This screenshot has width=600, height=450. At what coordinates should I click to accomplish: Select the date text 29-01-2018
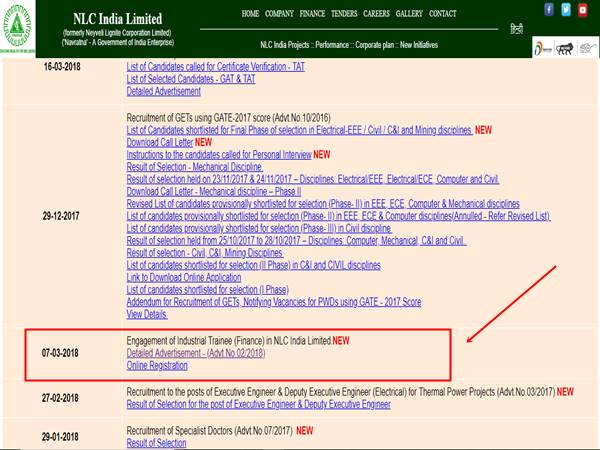pos(60,437)
